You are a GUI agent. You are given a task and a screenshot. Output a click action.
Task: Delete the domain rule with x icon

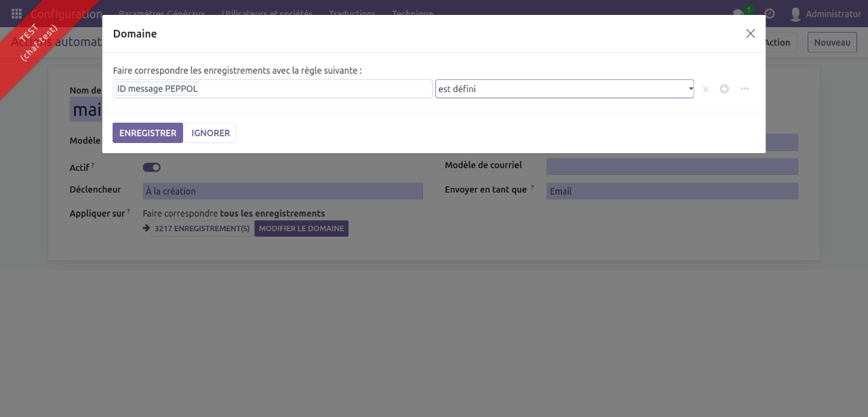[x=705, y=89]
